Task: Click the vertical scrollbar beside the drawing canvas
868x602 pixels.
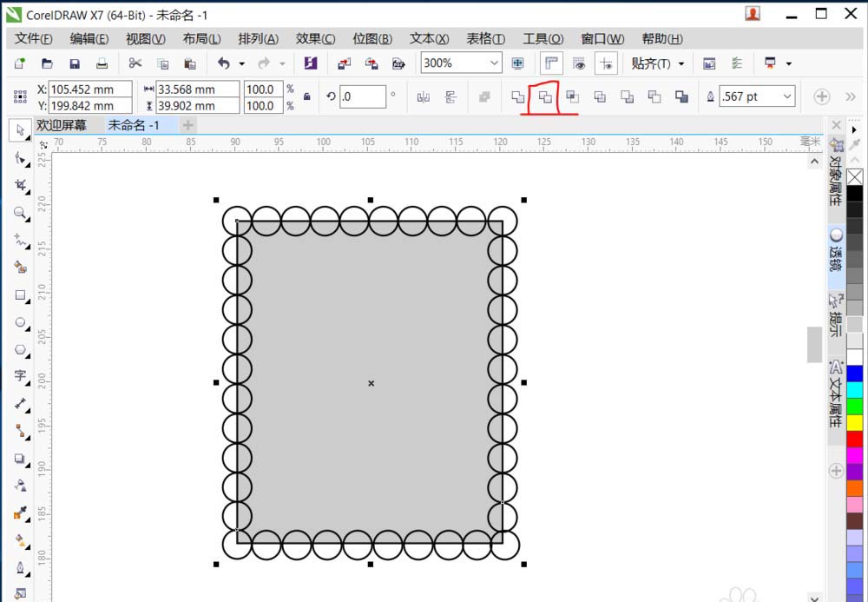Action: (814, 345)
